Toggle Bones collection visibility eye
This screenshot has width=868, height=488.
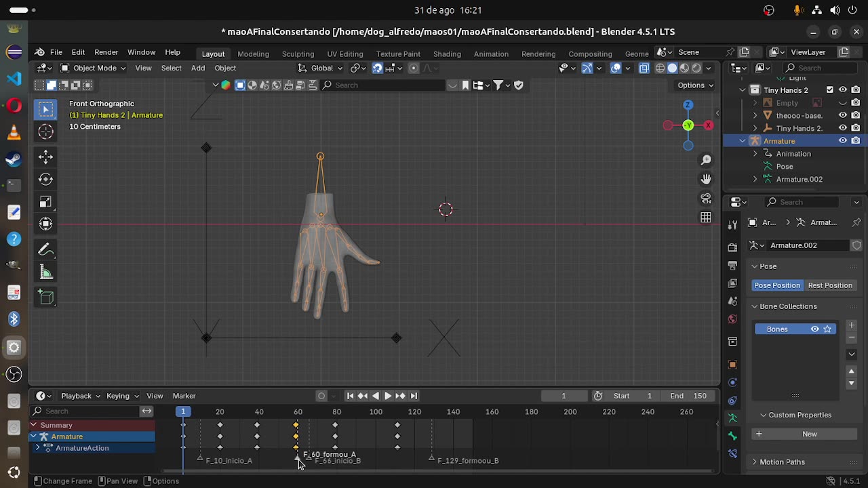(815, 329)
